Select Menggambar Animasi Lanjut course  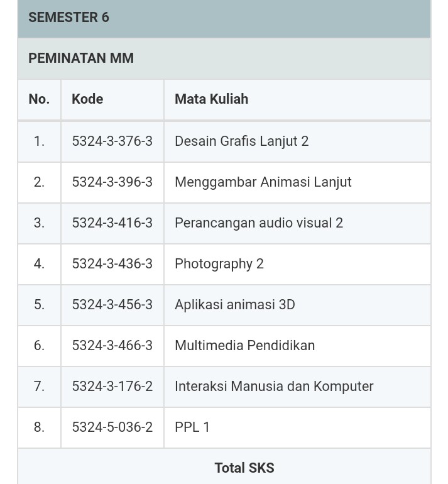click(263, 182)
